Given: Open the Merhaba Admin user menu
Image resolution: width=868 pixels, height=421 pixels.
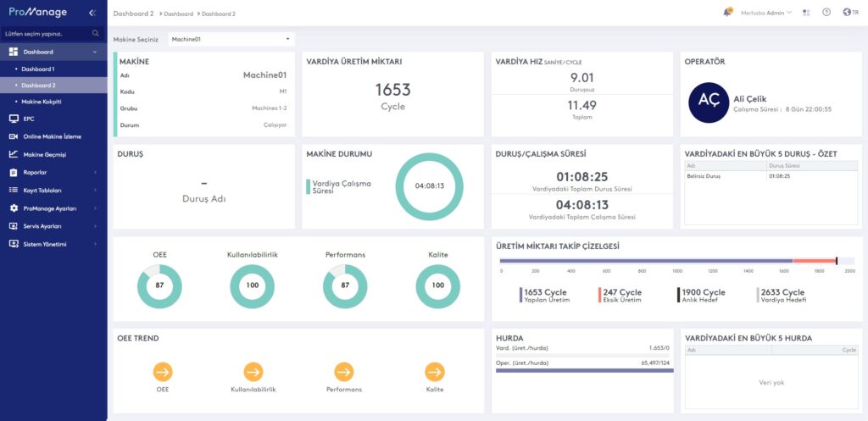Looking at the screenshot, I should tap(765, 13).
